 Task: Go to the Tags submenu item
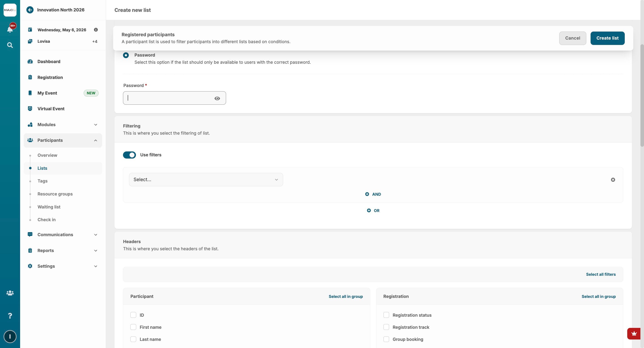coord(42,181)
